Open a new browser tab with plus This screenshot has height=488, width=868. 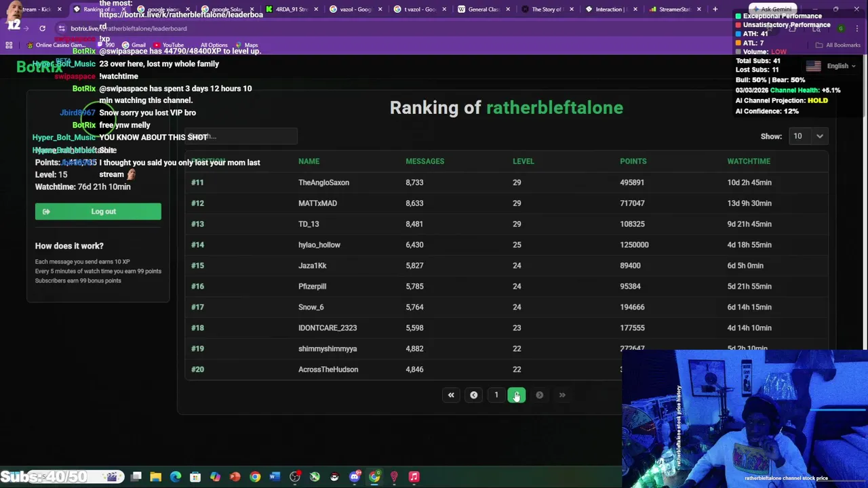[x=715, y=9]
